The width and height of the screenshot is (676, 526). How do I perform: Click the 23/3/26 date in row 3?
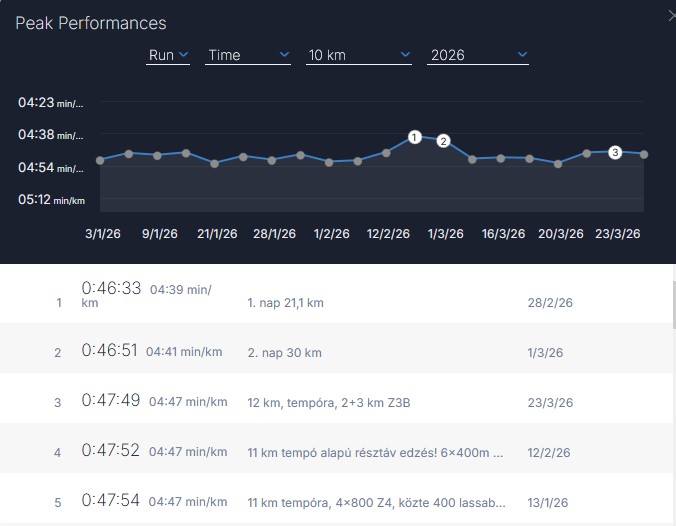549,402
